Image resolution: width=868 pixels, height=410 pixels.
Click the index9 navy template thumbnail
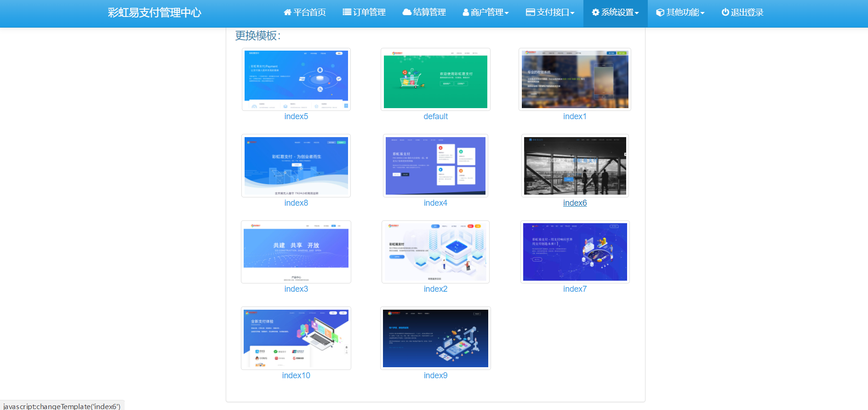pyautogui.click(x=435, y=338)
